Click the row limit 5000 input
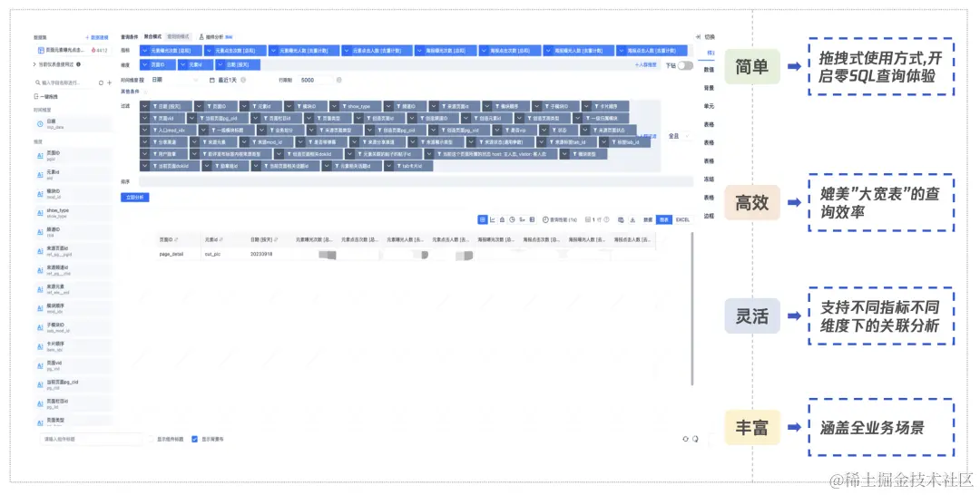 pos(316,80)
